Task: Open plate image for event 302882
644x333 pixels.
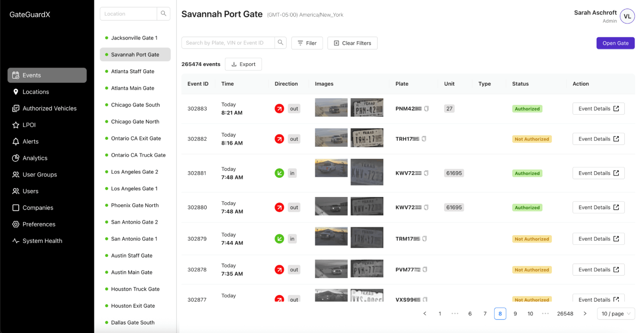Action: (367, 138)
